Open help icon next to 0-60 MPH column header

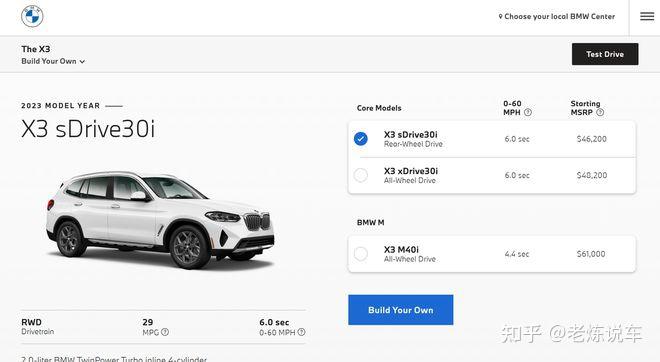[x=528, y=112]
